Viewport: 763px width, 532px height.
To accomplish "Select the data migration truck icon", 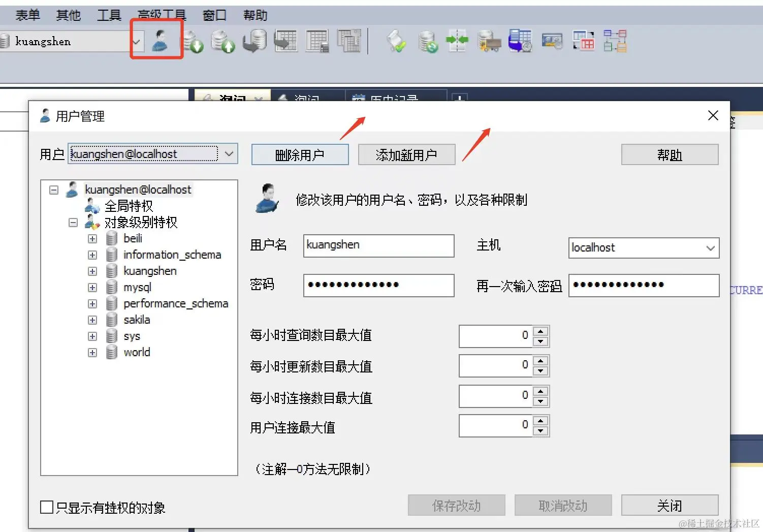I will pos(488,42).
